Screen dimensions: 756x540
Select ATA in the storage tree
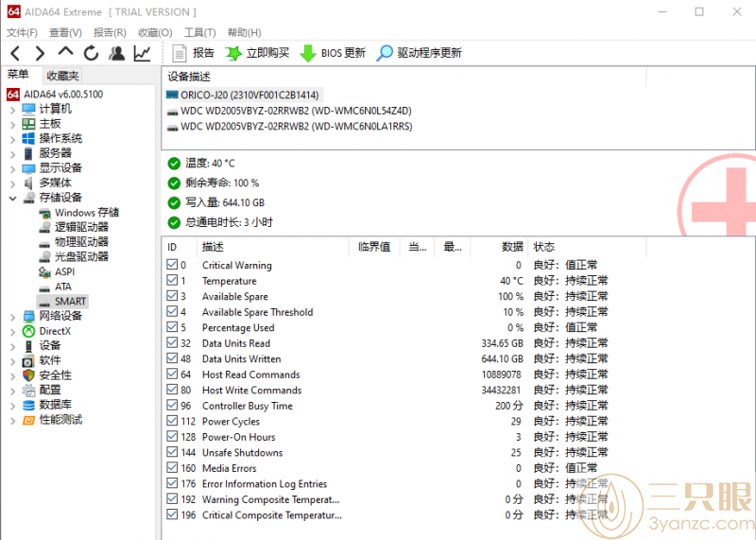coord(63,287)
